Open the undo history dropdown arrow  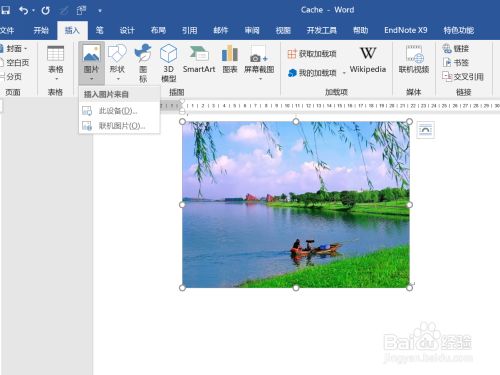(34, 11)
